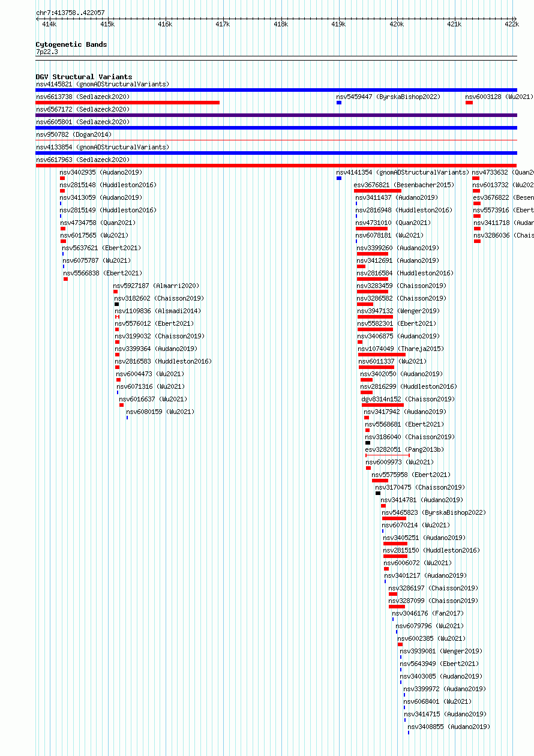Open nsv4733632 label near right edge

click(503, 172)
